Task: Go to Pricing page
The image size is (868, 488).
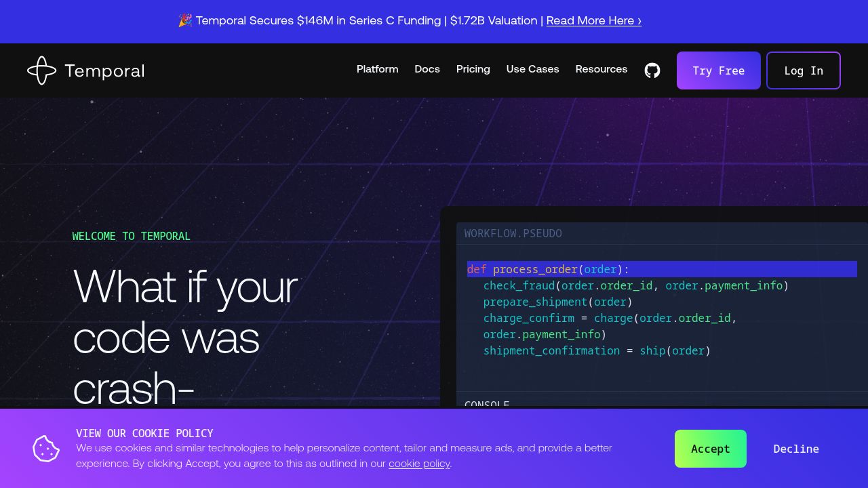Action: pos(473,69)
